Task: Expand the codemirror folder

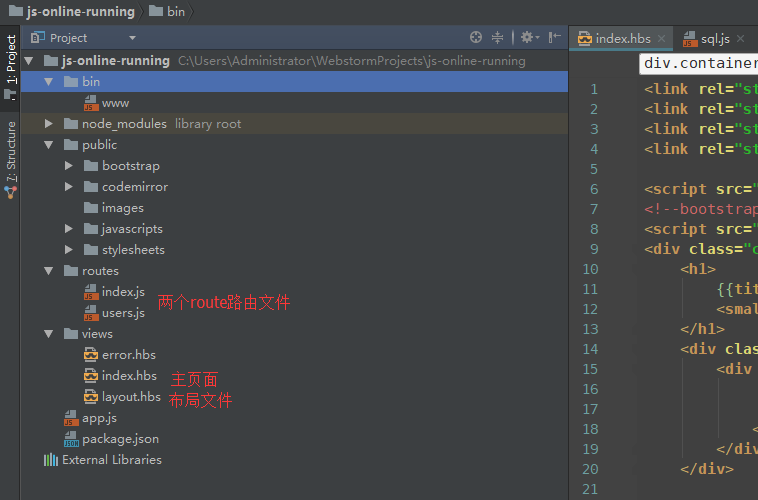Action: point(69,187)
